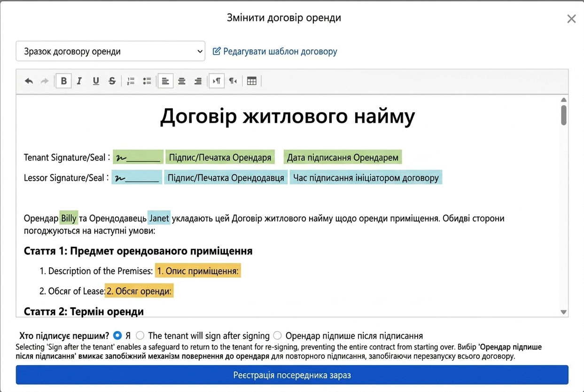The height and width of the screenshot is (392, 584).
Task: Select the Дата підписання Орендарем tag
Action: coord(343,157)
